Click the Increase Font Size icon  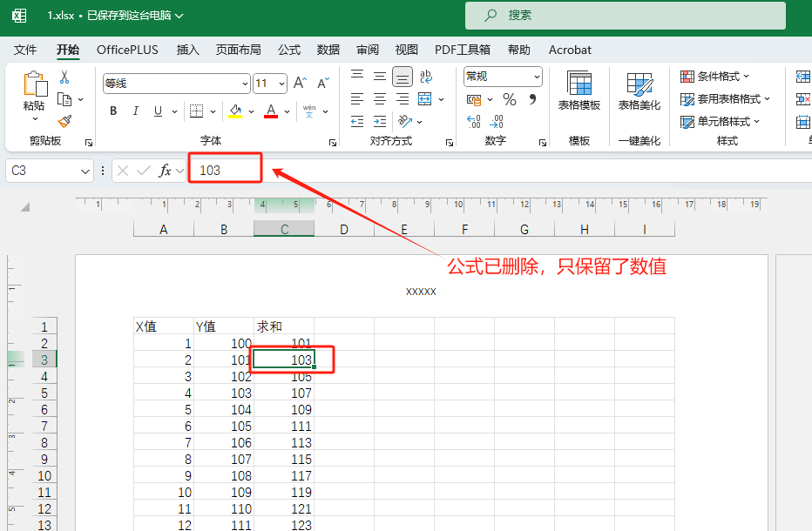(x=300, y=84)
